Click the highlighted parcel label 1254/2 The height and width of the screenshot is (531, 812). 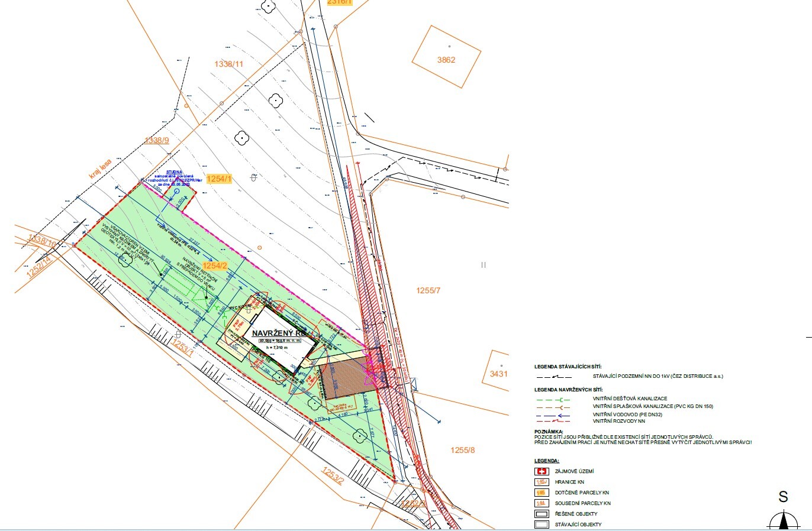[215, 265]
